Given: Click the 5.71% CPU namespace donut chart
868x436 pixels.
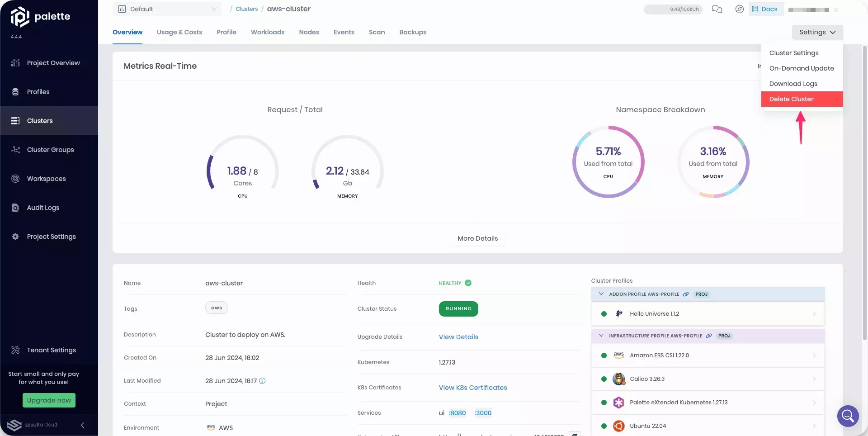Looking at the screenshot, I should coord(609,162).
